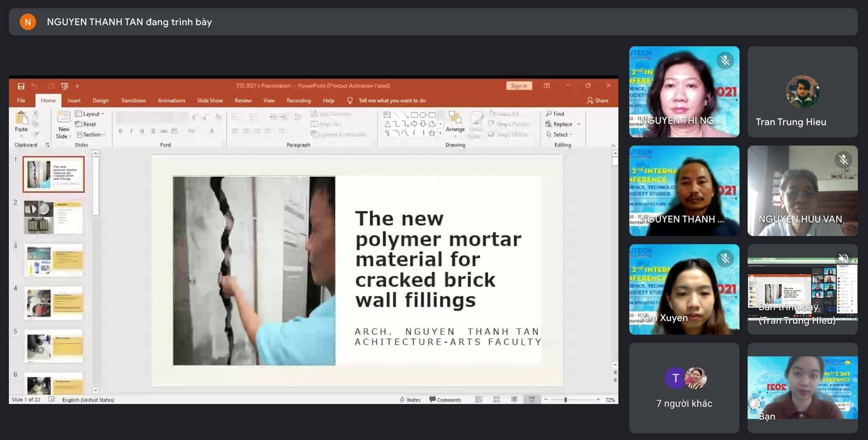Click the zoom out minus button

(546, 399)
